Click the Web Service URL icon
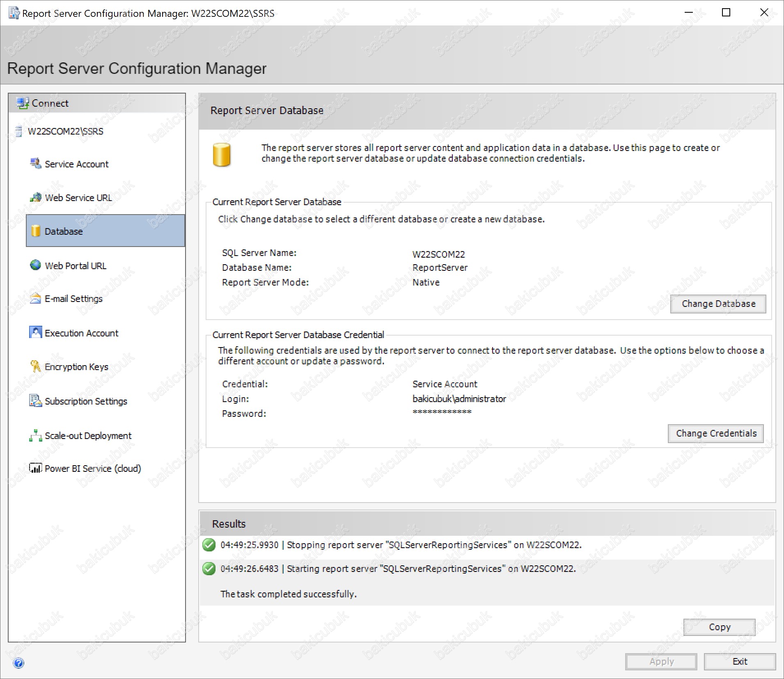Screen dimensions: 784x679 36,197
